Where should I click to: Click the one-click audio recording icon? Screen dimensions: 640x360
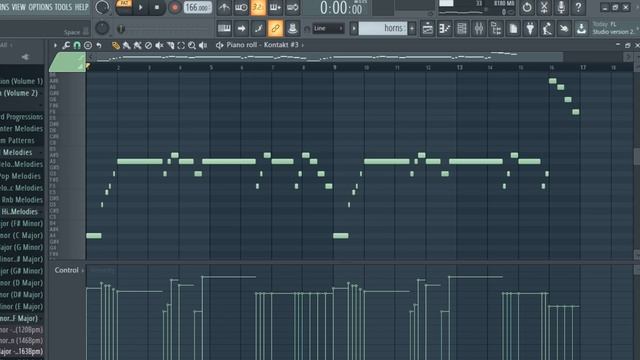point(564,29)
